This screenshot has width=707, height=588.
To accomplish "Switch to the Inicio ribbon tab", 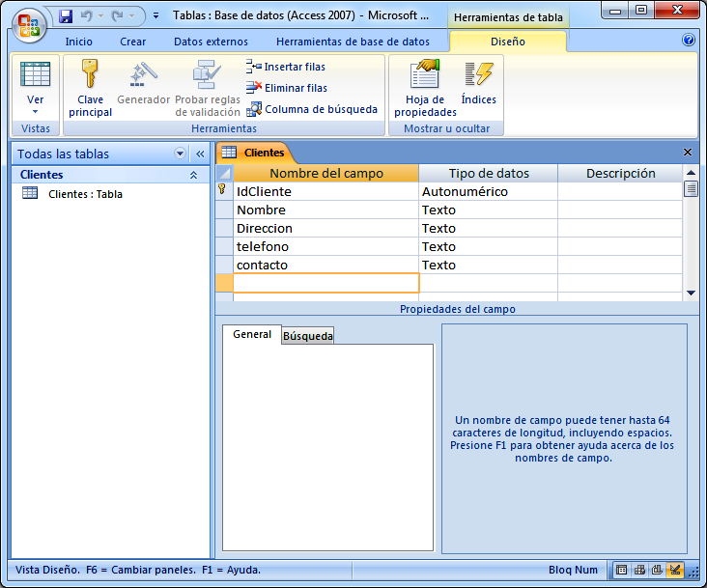I will pos(78,42).
